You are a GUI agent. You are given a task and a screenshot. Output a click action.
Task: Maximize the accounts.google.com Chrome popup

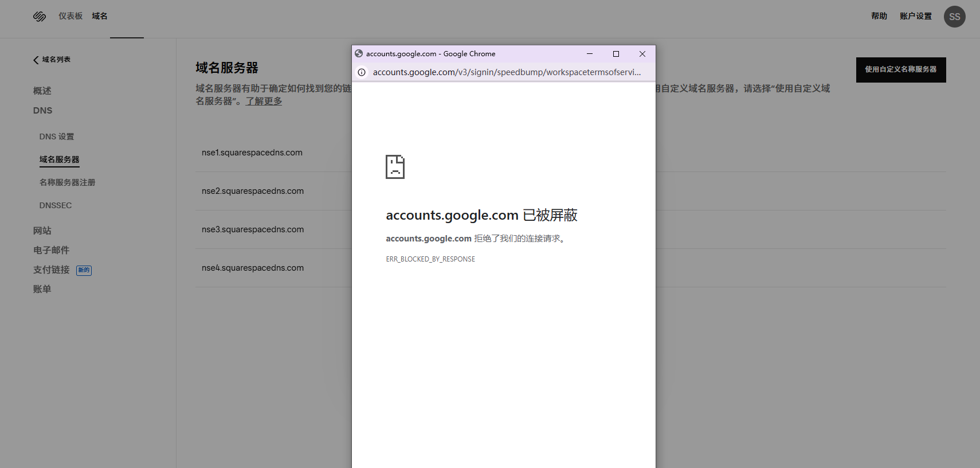616,54
